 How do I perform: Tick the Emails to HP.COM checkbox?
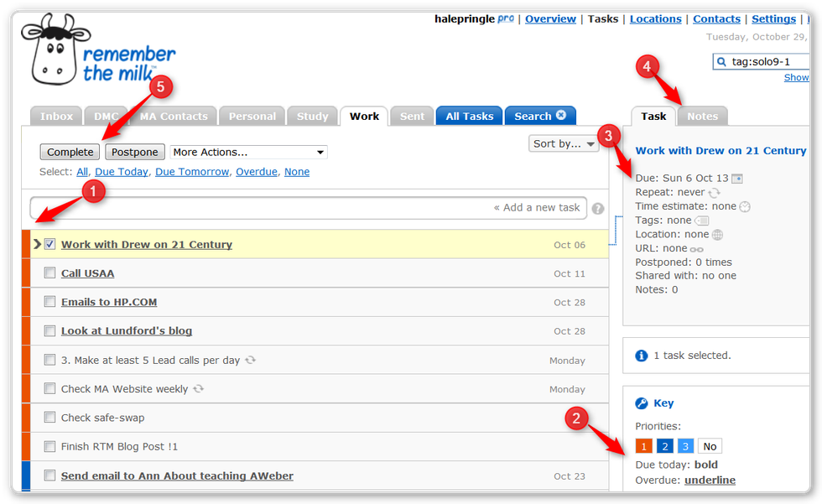pyautogui.click(x=50, y=302)
